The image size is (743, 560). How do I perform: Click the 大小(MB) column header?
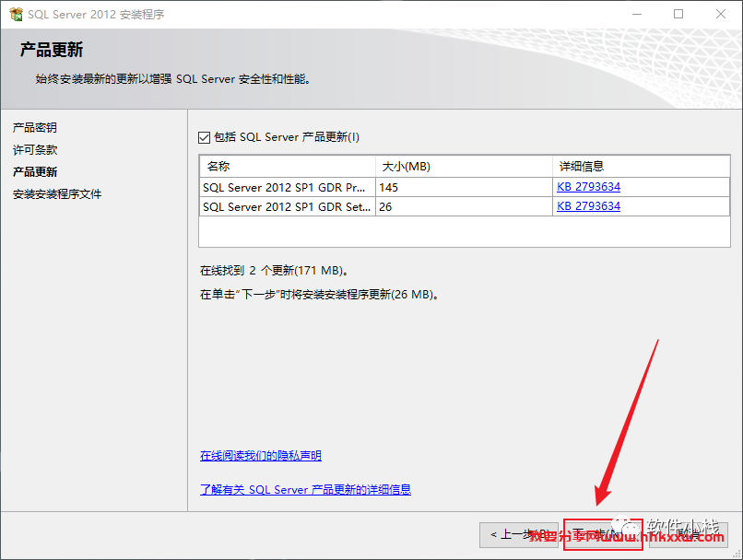pos(464,167)
